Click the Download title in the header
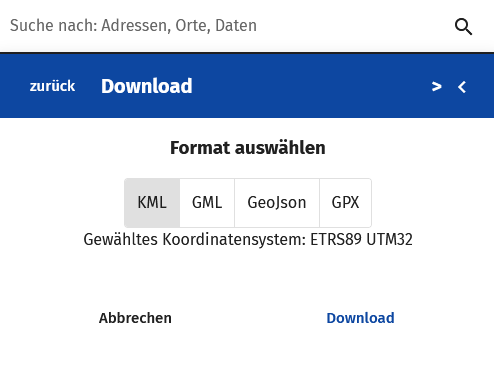494x365 pixels. click(x=147, y=86)
